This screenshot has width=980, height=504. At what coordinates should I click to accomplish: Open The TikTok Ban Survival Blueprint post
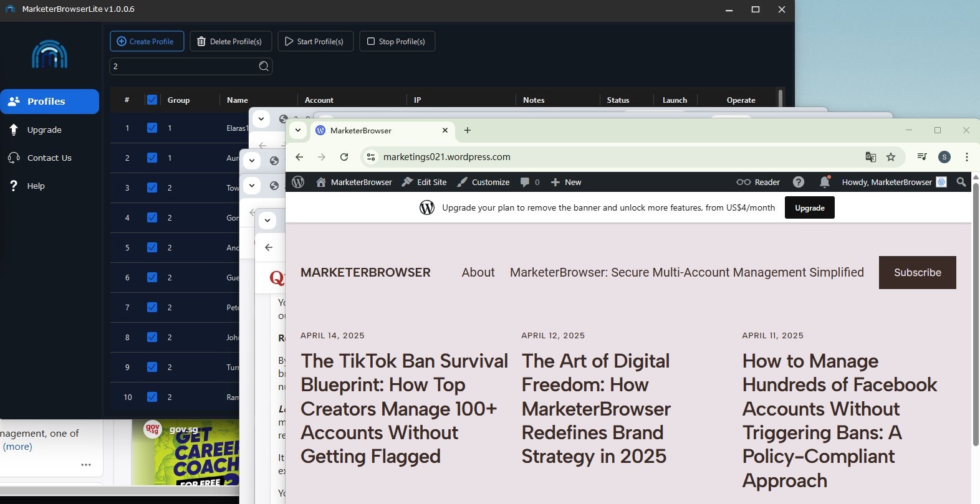point(404,409)
